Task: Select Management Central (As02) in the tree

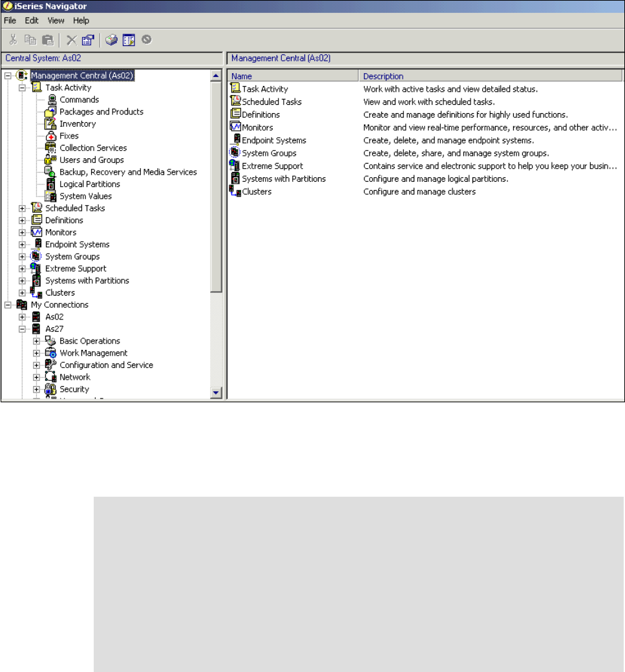Action: [82, 76]
